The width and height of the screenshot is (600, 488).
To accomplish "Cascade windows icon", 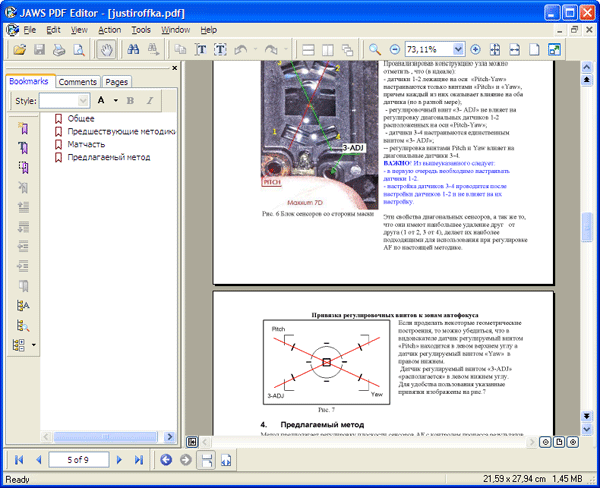I will (347, 49).
